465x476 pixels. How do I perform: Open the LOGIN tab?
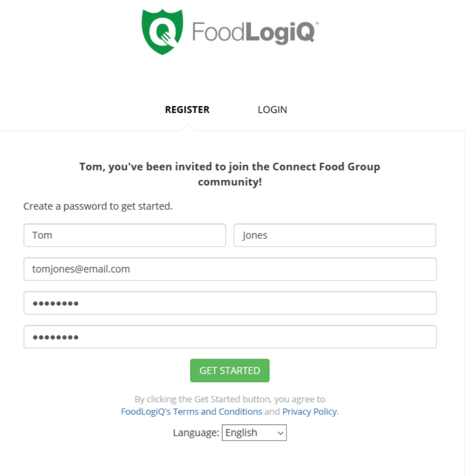pos(272,110)
